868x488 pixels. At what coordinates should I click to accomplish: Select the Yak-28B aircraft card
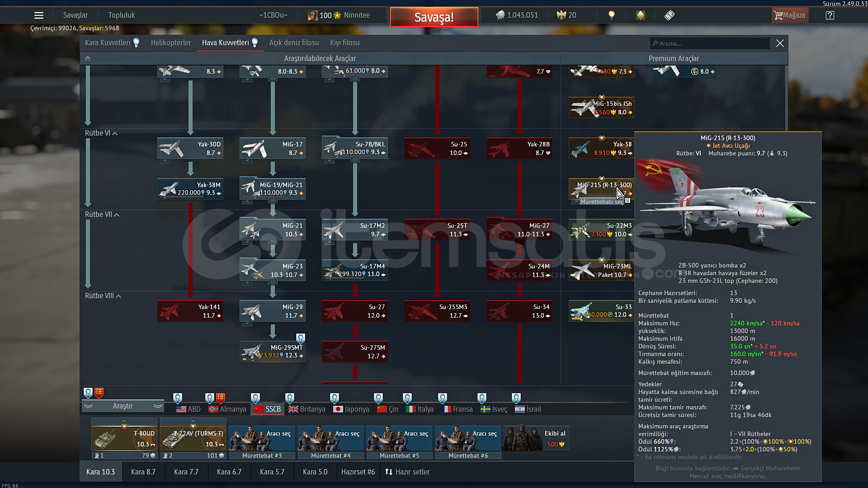[519, 149]
